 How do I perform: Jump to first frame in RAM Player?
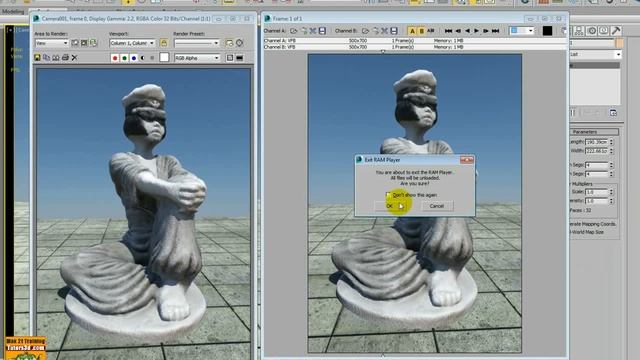point(448,31)
